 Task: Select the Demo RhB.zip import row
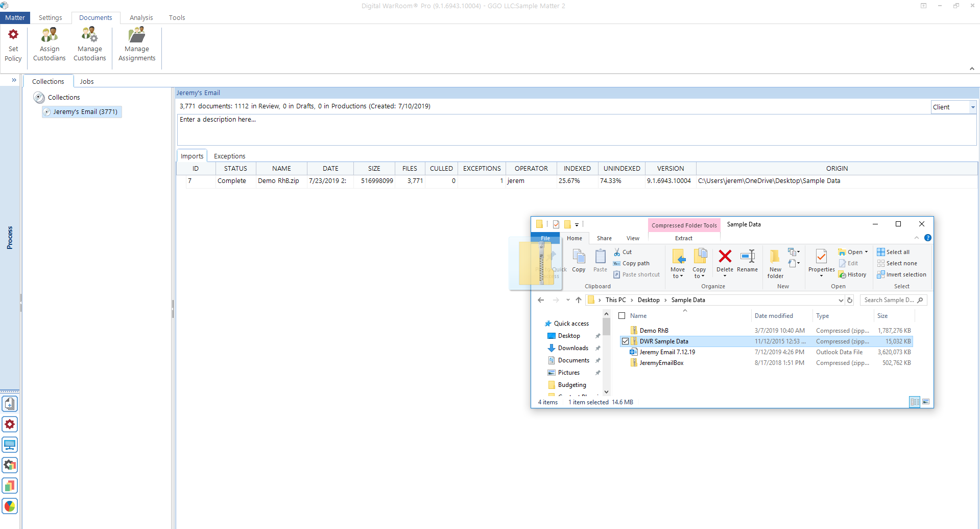point(577,181)
